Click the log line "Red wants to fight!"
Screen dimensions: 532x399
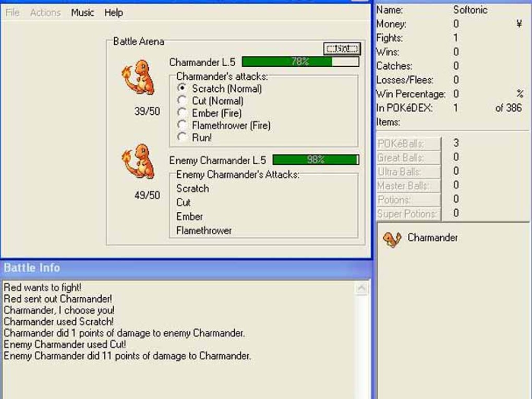(x=42, y=287)
